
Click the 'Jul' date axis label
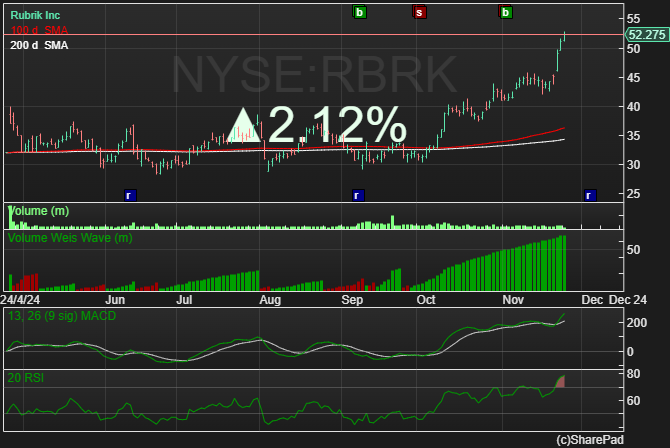click(x=184, y=300)
